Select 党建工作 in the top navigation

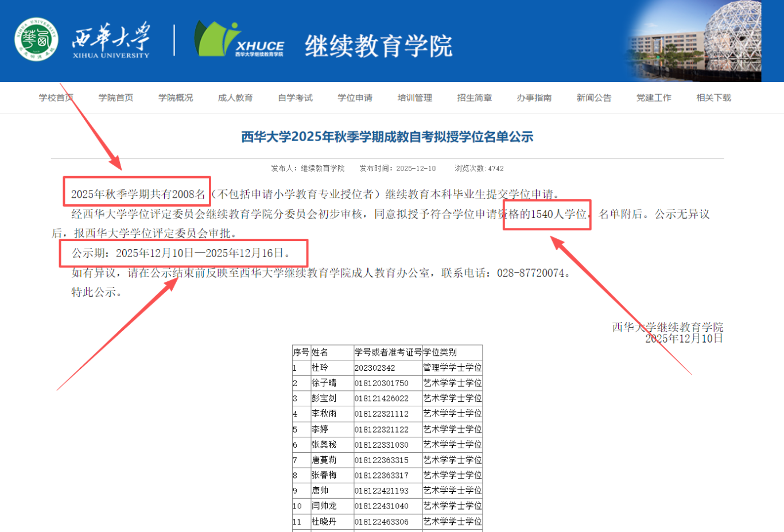653,98
